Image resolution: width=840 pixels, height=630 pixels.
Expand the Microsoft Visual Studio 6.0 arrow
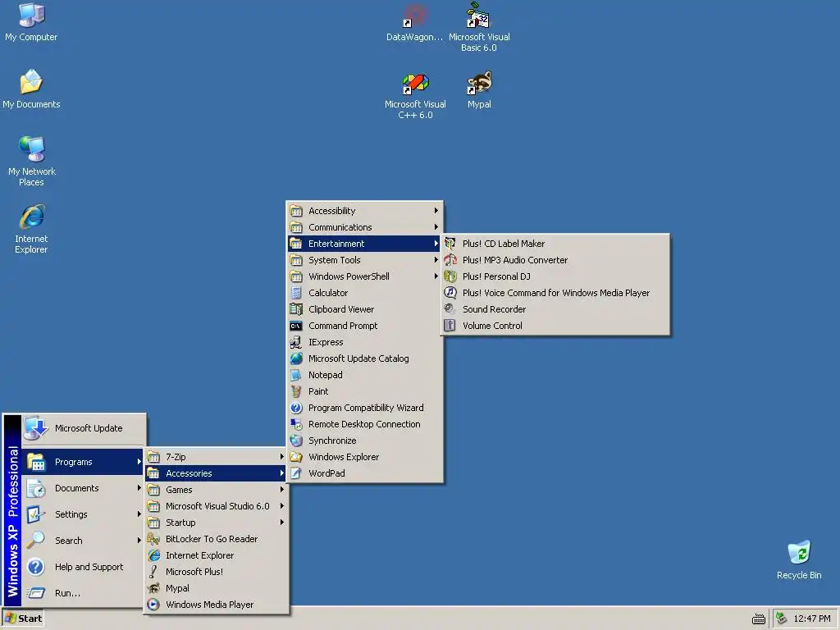click(282, 506)
